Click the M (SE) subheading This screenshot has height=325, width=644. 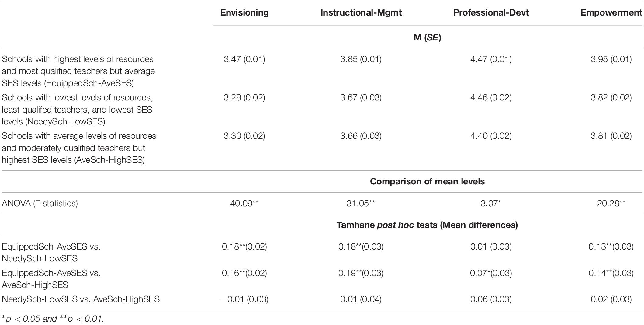(427, 38)
